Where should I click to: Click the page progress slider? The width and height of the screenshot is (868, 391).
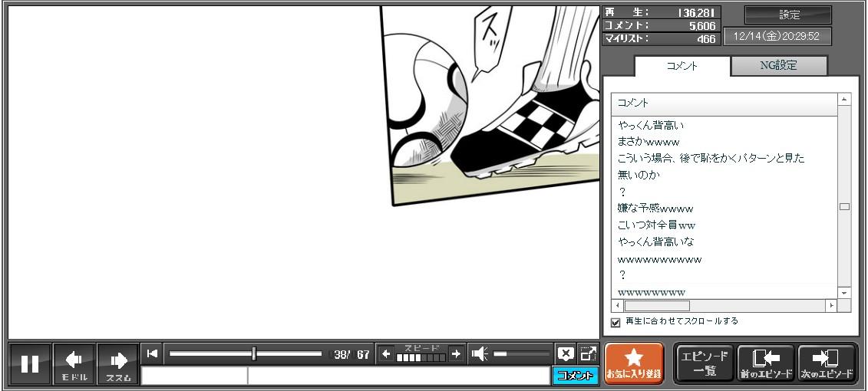tap(246, 353)
